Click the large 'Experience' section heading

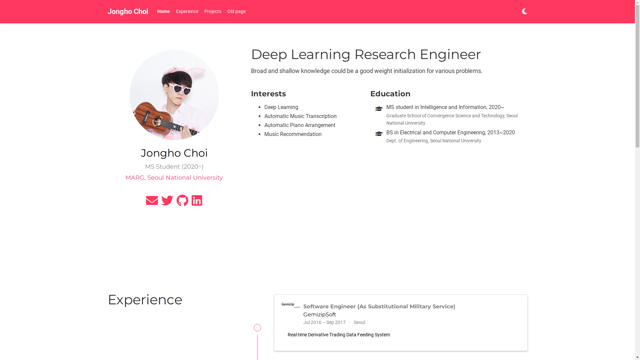tap(145, 300)
